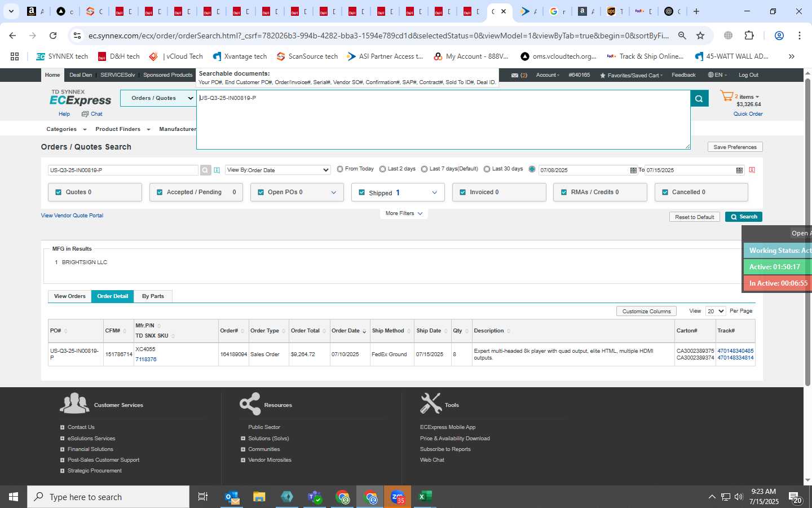Open the Orders / Quotes search type dropdown
The image size is (812, 508).
[x=158, y=98]
